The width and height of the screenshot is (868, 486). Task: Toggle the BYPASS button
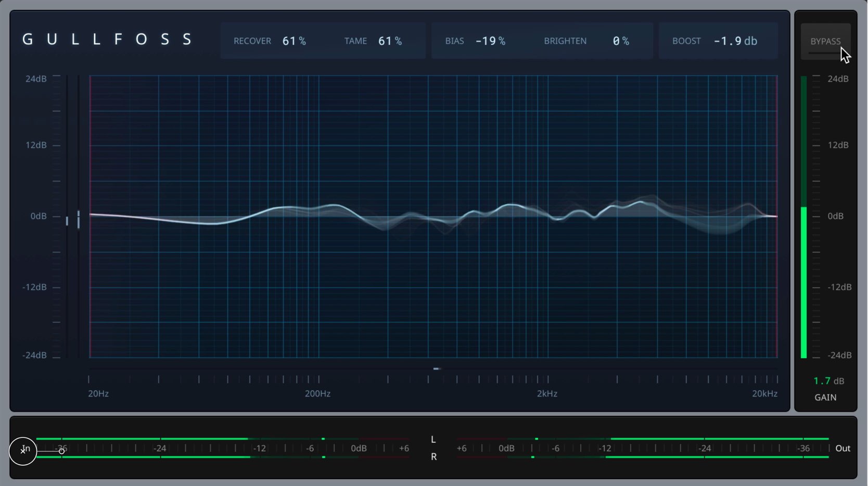(825, 41)
